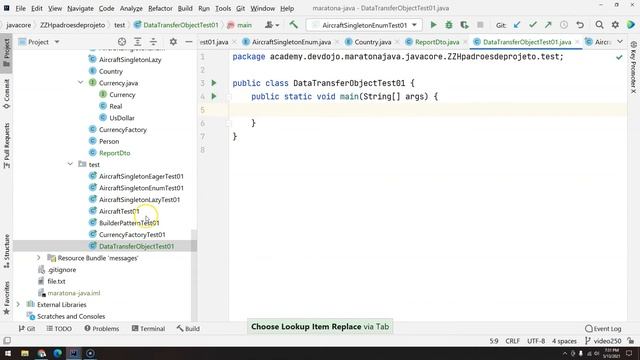Open user account dropdown in toolbar
640x360 pixels.
pyautogui.click(x=271, y=25)
